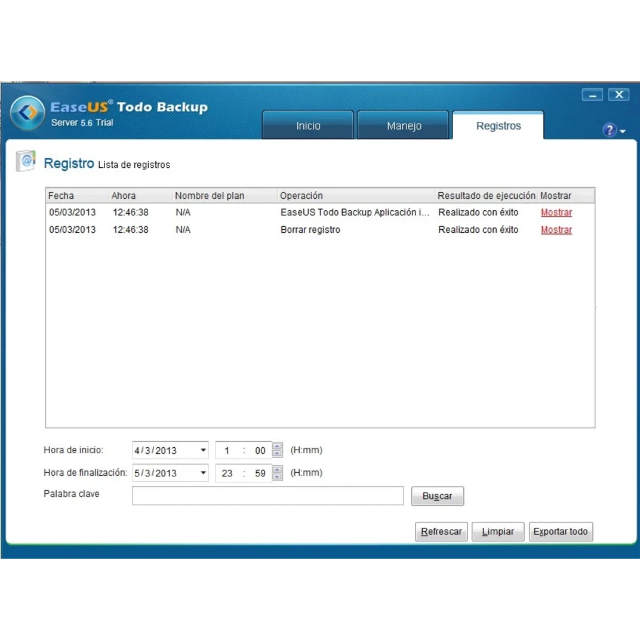The height and width of the screenshot is (640, 640).
Task: Close the Todo Backup window
Action: tap(618, 95)
